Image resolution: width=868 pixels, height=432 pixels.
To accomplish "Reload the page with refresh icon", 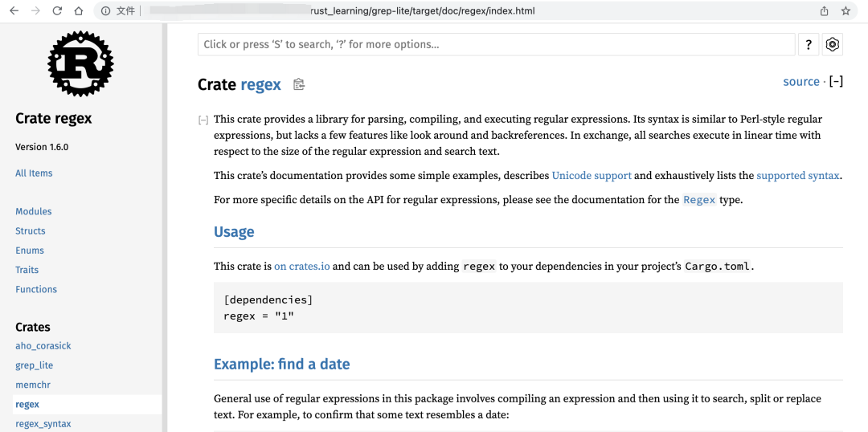I will pos(57,11).
